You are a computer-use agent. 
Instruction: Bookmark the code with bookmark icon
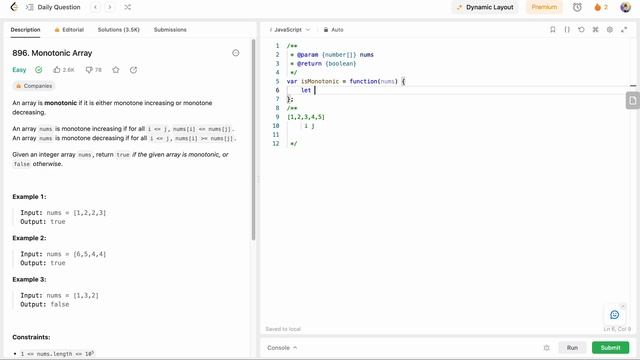click(x=553, y=30)
